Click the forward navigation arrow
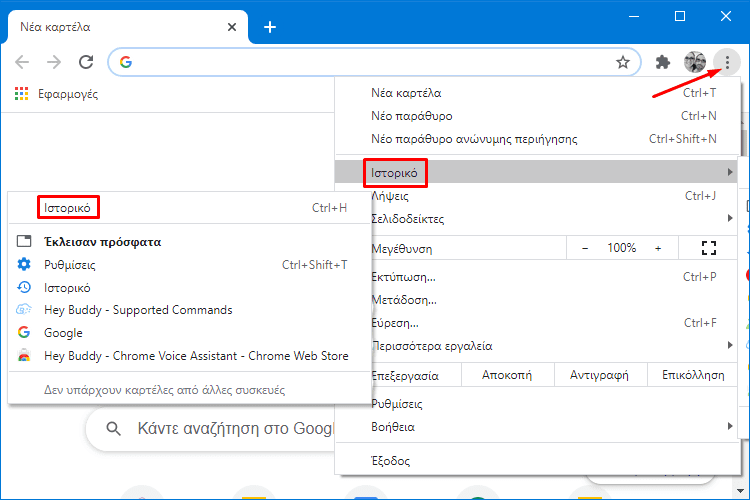The height and width of the screenshot is (500, 750). [54, 62]
